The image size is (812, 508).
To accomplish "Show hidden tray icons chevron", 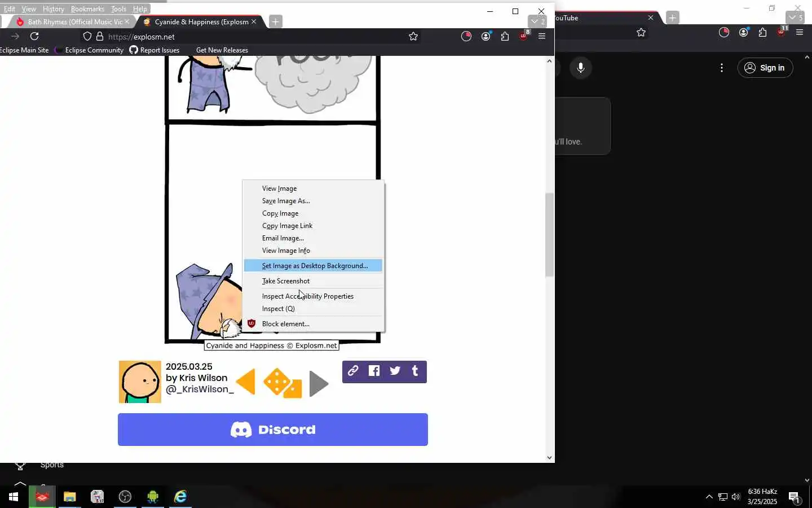I will 709,497.
